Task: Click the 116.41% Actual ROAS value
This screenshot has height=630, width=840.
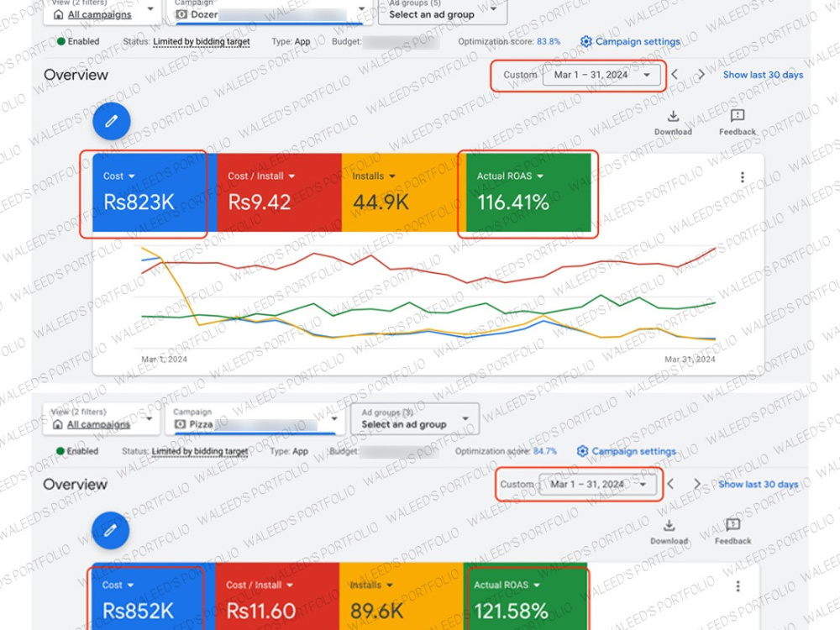Action: click(x=513, y=202)
